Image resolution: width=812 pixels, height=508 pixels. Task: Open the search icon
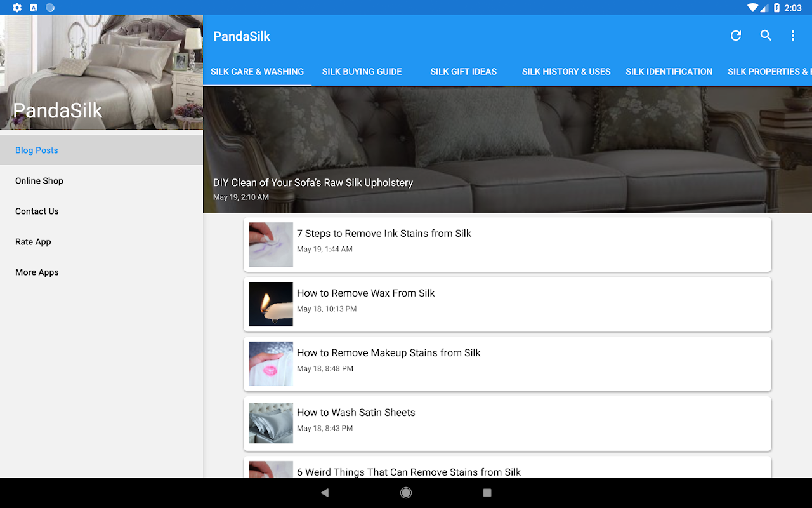pos(766,36)
